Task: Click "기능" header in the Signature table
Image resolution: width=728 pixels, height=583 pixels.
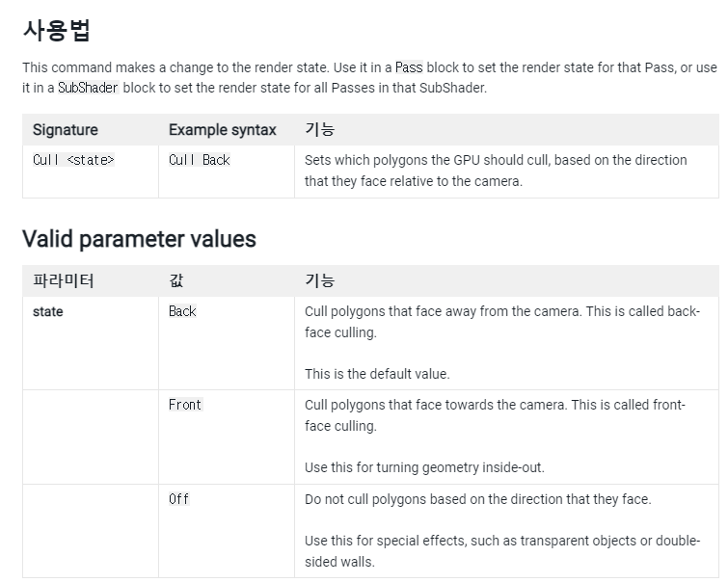Action: 319,129
